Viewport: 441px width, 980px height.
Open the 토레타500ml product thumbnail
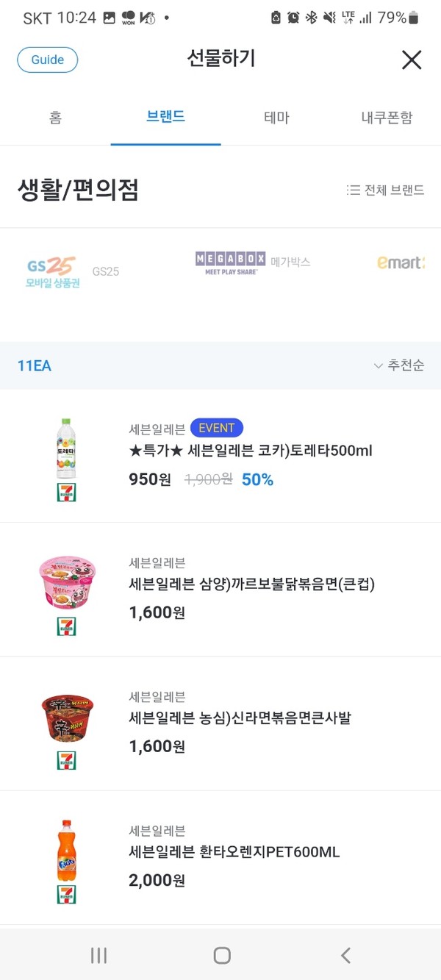(x=67, y=449)
